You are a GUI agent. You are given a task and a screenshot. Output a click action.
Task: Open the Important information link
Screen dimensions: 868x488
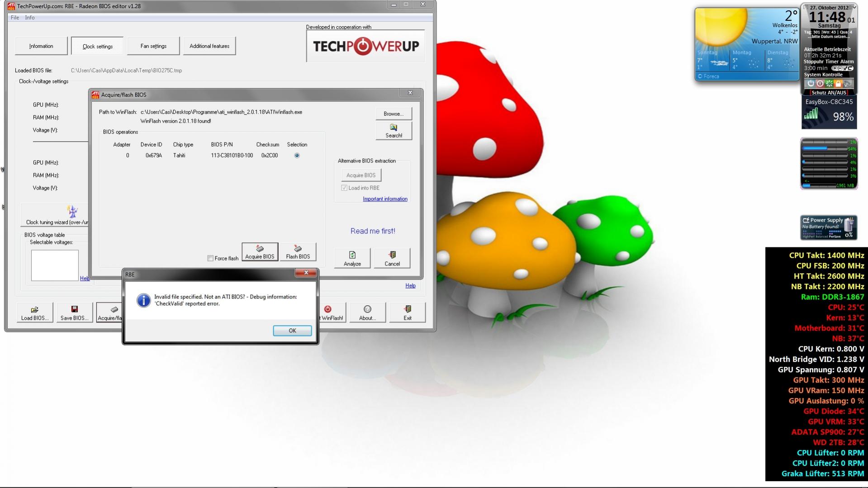(385, 199)
